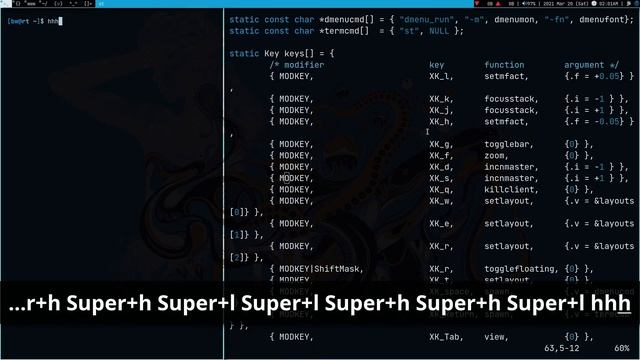Select the first highlighted dwm tag
Screen dimensions: 640x360
click(x=6, y=4)
